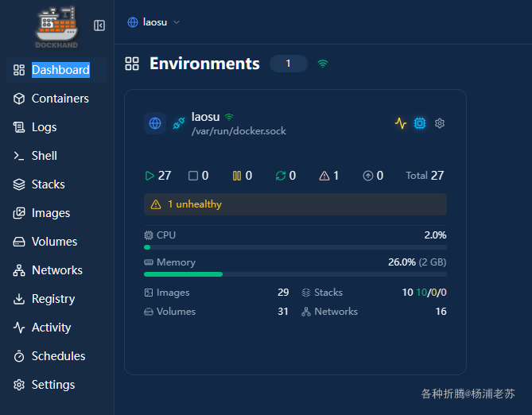
Task: Click the plug connection icon beside laosu
Action: pos(178,124)
